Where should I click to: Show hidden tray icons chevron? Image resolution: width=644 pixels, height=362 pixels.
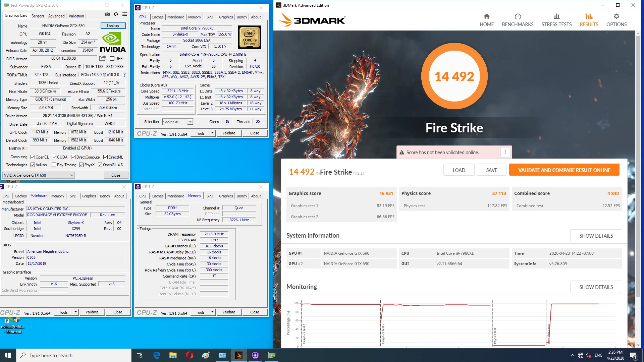click(572, 355)
